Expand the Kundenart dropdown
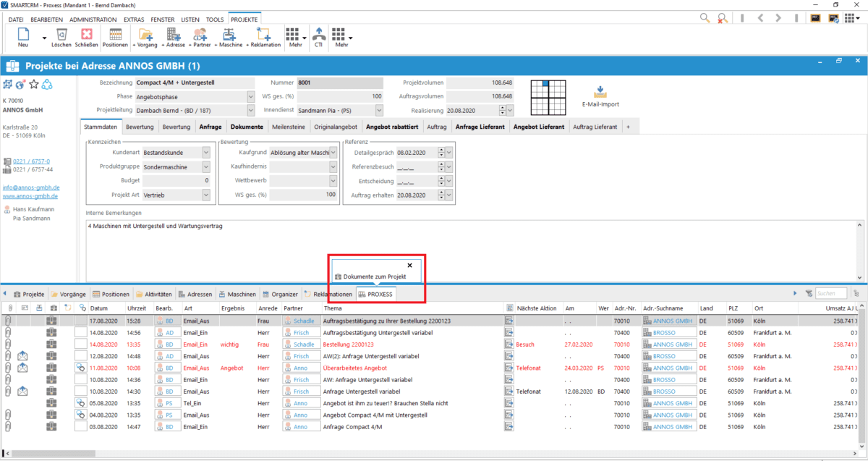This screenshot has width=868, height=461. click(x=207, y=153)
